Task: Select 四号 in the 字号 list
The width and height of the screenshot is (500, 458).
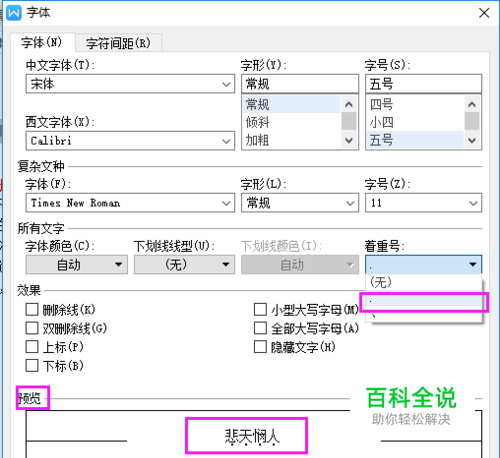Action: point(415,105)
